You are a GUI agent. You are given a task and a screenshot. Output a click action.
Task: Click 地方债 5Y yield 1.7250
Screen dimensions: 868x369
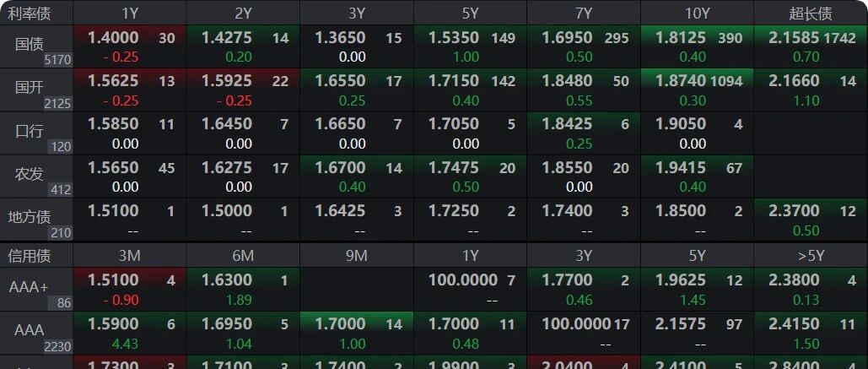(x=454, y=210)
